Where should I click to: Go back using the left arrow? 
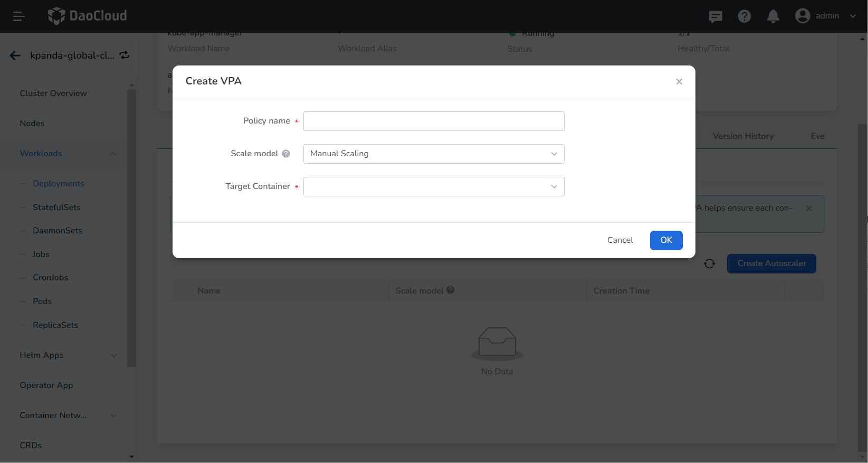pyautogui.click(x=15, y=55)
